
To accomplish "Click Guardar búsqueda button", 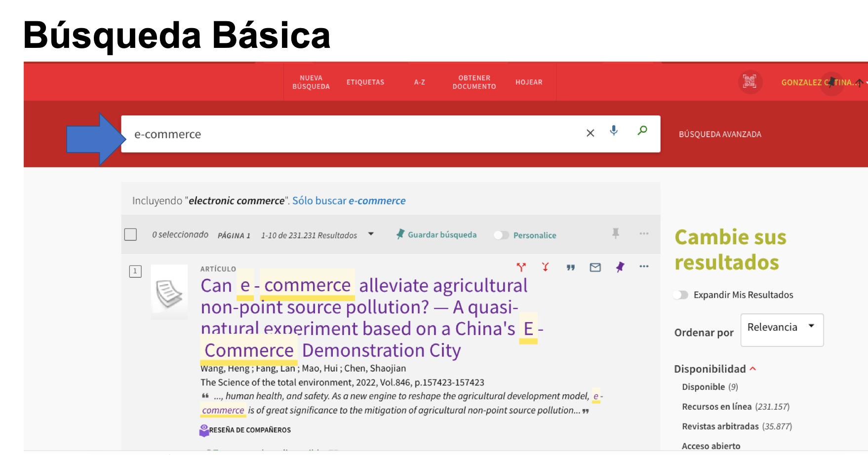I will (x=436, y=235).
